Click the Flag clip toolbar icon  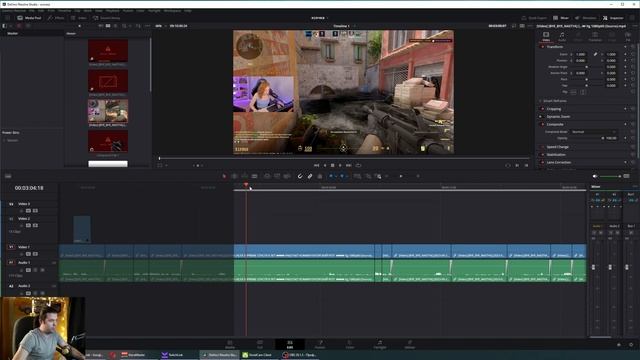click(x=331, y=176)
